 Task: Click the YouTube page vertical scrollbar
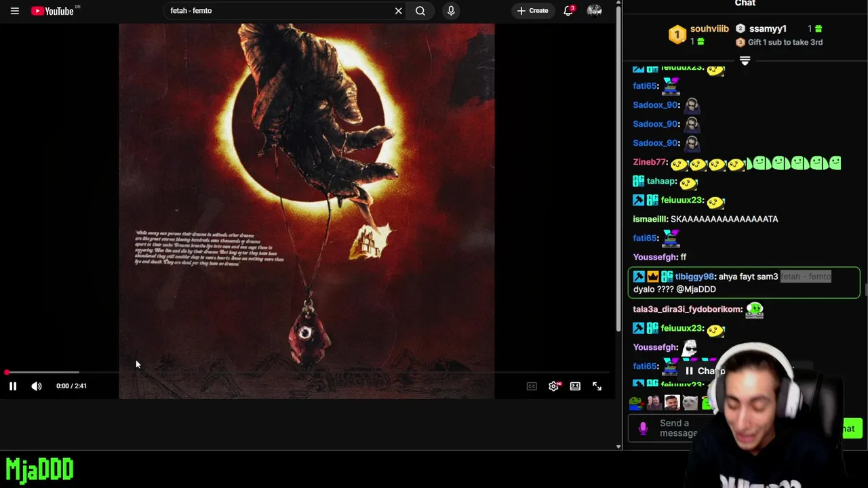(618, 169)
